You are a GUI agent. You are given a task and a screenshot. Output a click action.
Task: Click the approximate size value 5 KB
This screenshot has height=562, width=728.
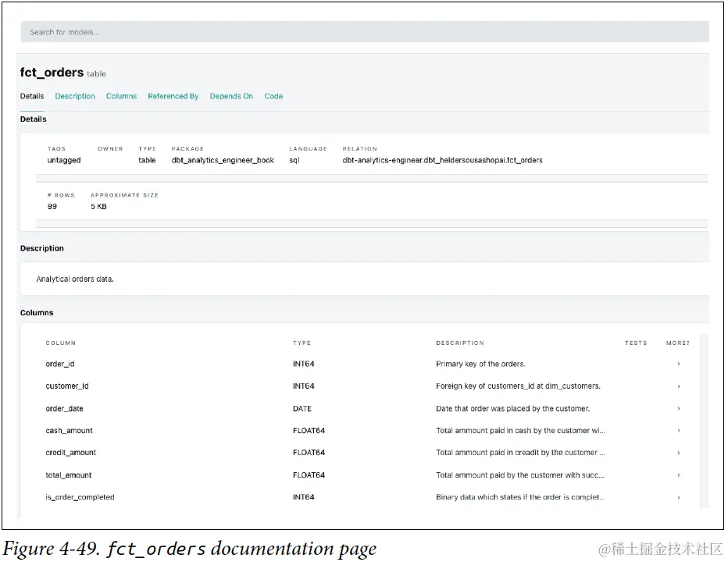click(98, 207)
